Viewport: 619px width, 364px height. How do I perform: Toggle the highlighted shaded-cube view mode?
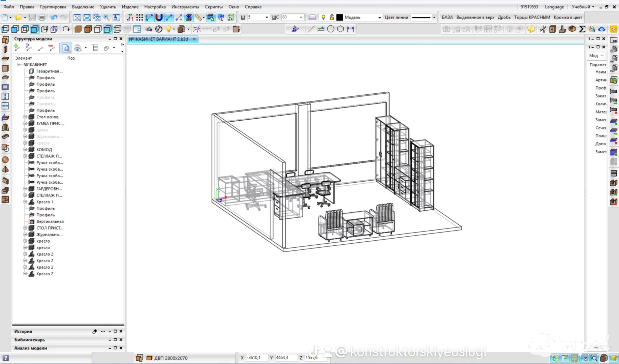tap(35, 29)
